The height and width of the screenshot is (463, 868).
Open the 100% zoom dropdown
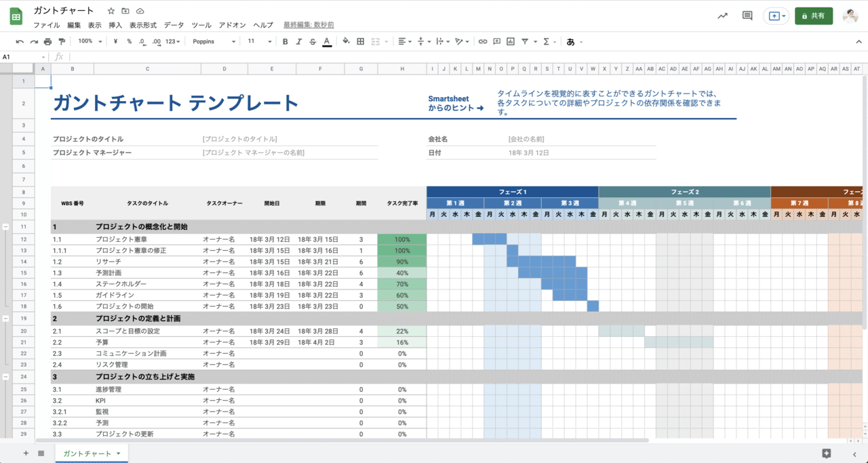(x=90, y=41)
